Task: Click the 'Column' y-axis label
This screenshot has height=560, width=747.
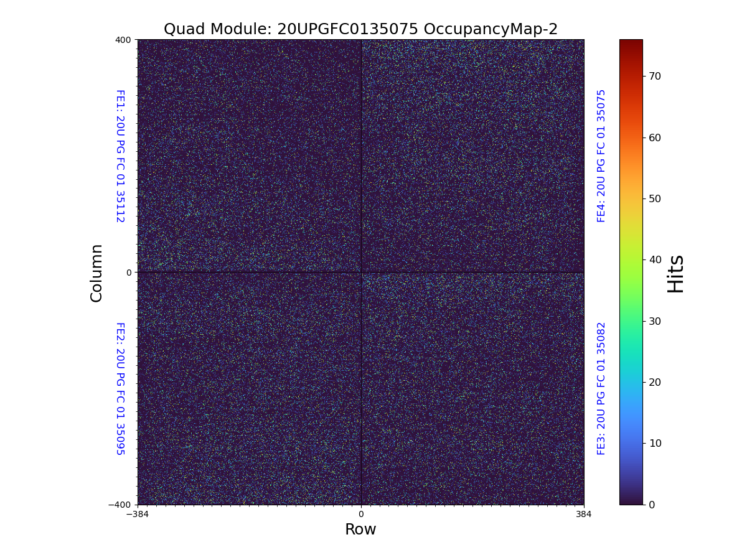Action: point(96,273)
